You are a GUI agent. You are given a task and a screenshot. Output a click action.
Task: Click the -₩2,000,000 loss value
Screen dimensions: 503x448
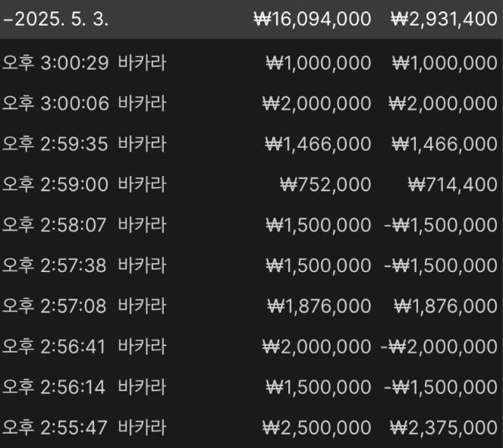pos(439,347)
